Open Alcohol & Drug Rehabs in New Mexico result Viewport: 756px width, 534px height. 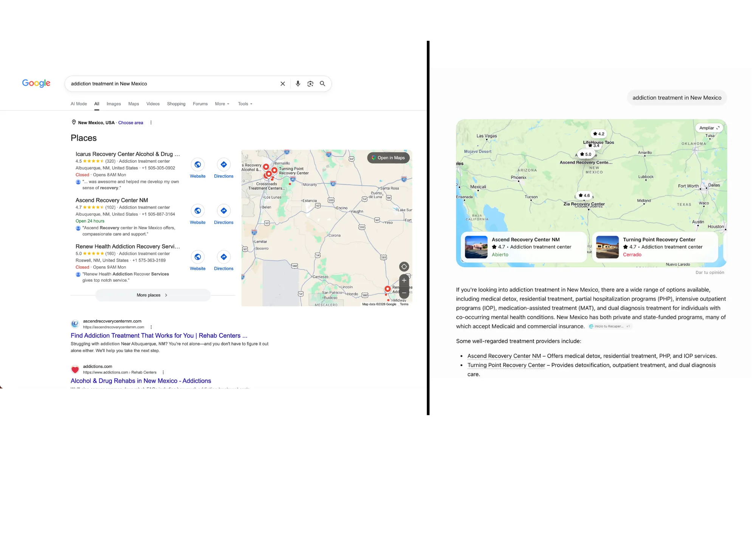[141, 381]
